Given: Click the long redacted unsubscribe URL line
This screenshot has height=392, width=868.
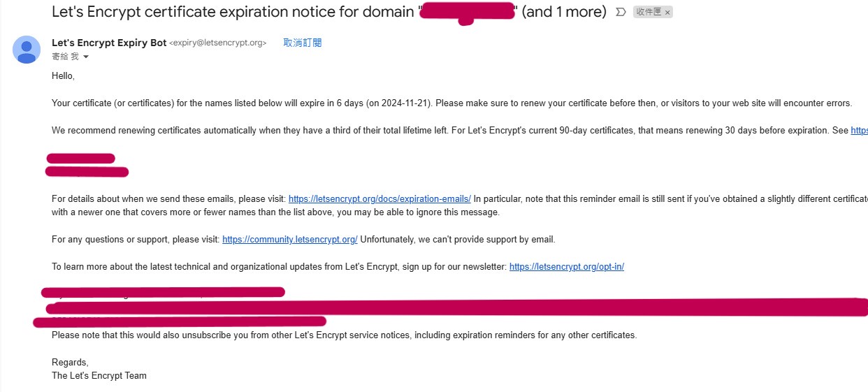Looking at the screenshot, I should pos(457,307).
